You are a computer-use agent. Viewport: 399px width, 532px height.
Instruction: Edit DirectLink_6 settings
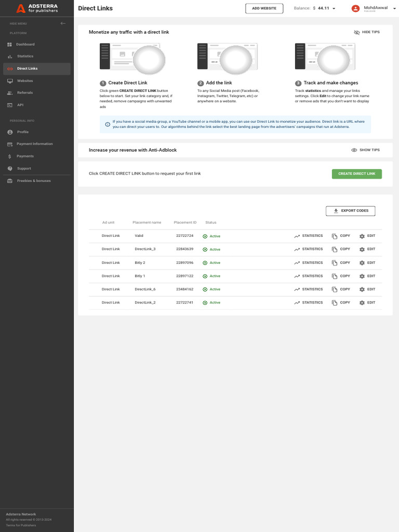[367, 289]
